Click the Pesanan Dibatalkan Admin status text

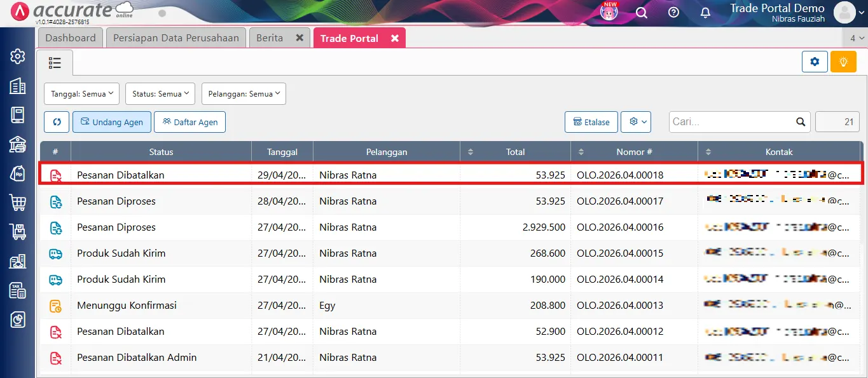137,358
